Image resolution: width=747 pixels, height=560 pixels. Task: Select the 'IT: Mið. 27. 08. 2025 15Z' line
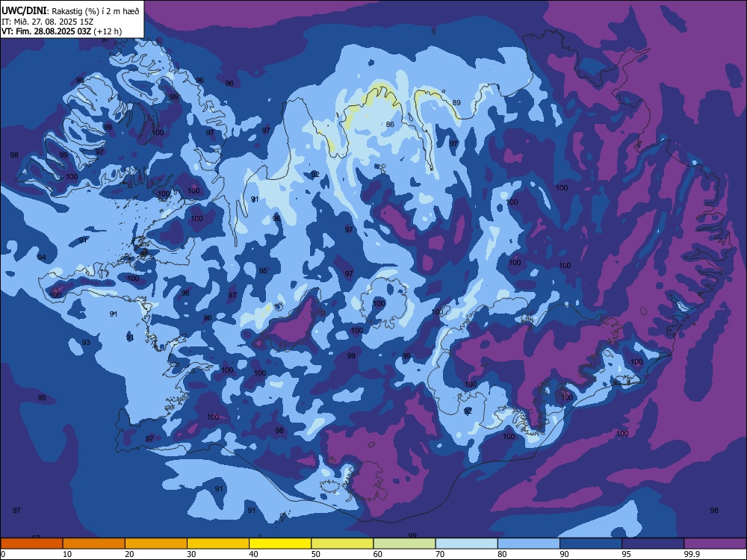49,22
